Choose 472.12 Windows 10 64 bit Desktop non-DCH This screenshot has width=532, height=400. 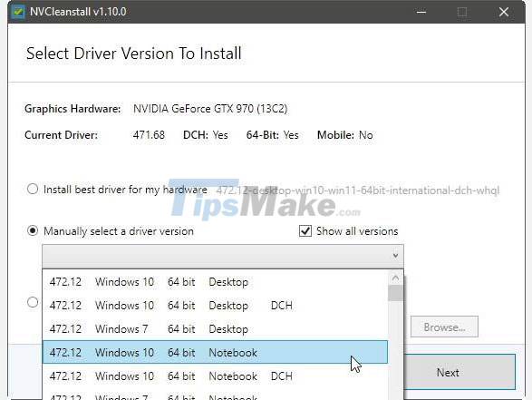[x=215, y=282]
